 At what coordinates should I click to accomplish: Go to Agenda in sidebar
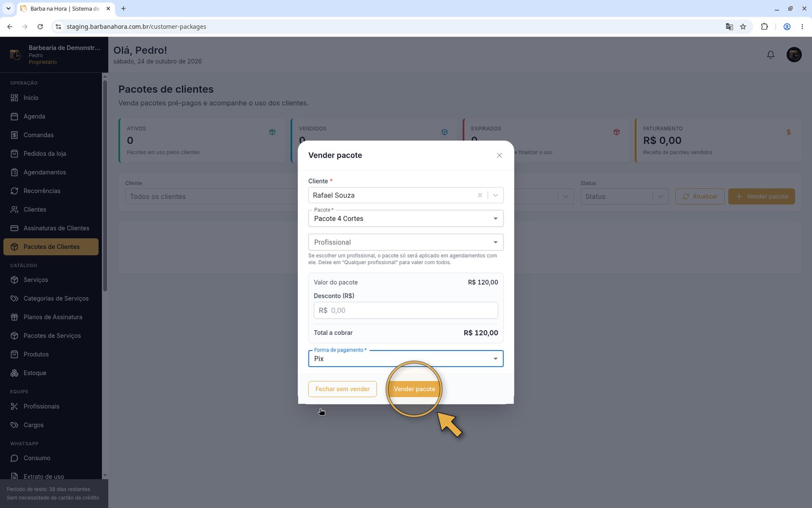(x=51, y=116)
